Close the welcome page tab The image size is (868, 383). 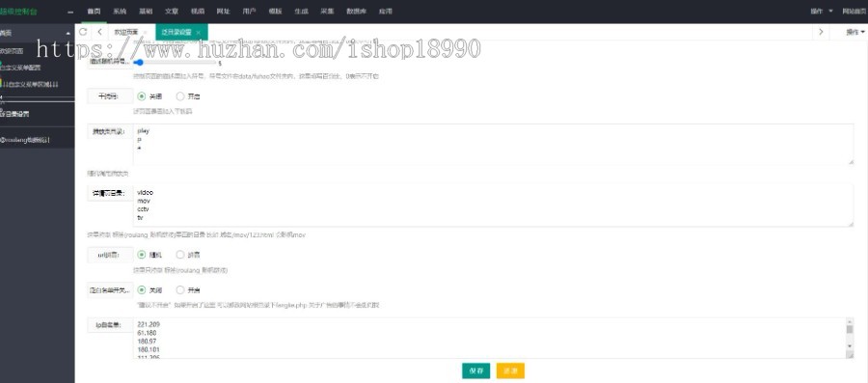pyautogui.click(x=145, y=33)
